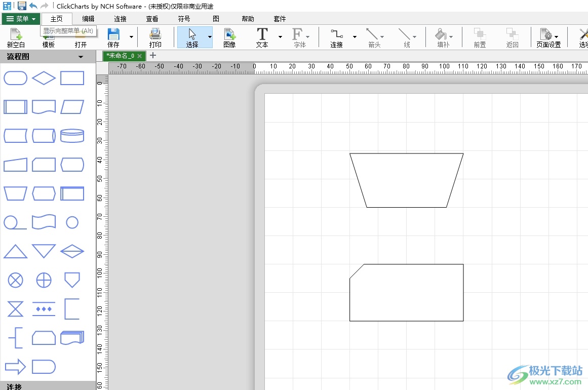Viewport: 588px width, 390px height.
Task: Click the Fill (填补) paint bucket
Action: (x=443, y=37)
